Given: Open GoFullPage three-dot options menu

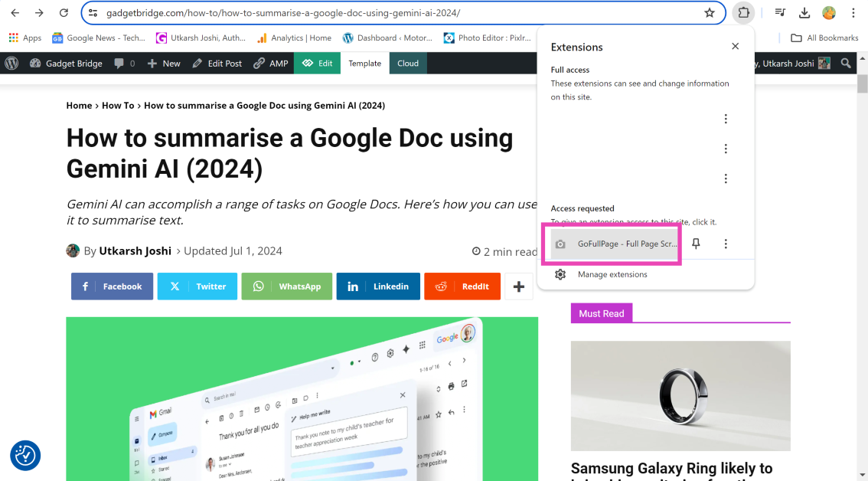Looking at the screenshot, I should point(726,244).
